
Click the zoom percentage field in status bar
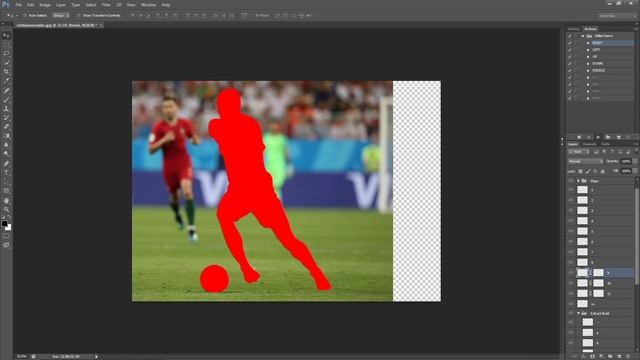pos(21,357)
